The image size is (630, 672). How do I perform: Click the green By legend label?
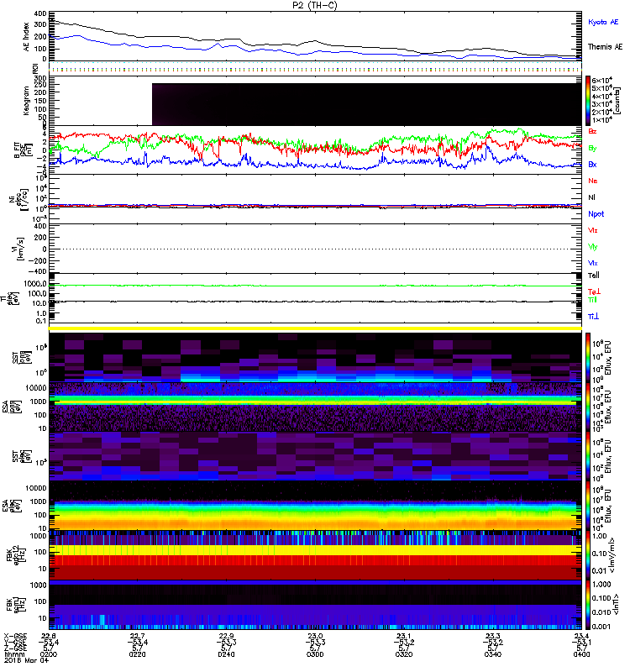(592, 148)
